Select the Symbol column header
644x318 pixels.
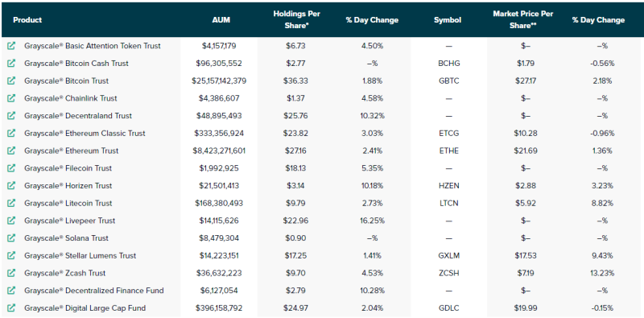click(x=448, y=19)
